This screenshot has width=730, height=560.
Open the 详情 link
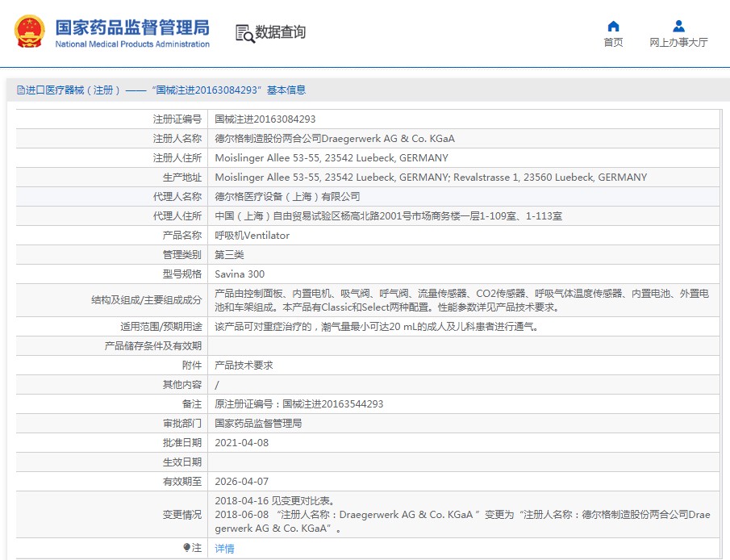(224, 549)
